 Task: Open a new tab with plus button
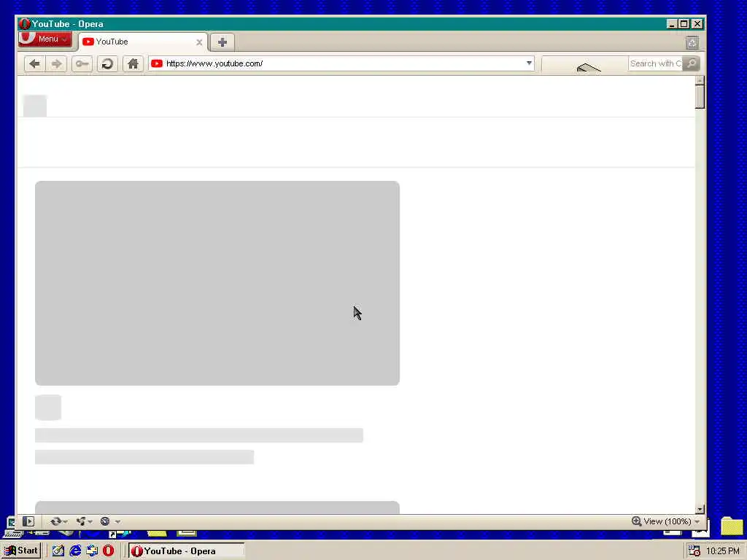pos(222,42)
